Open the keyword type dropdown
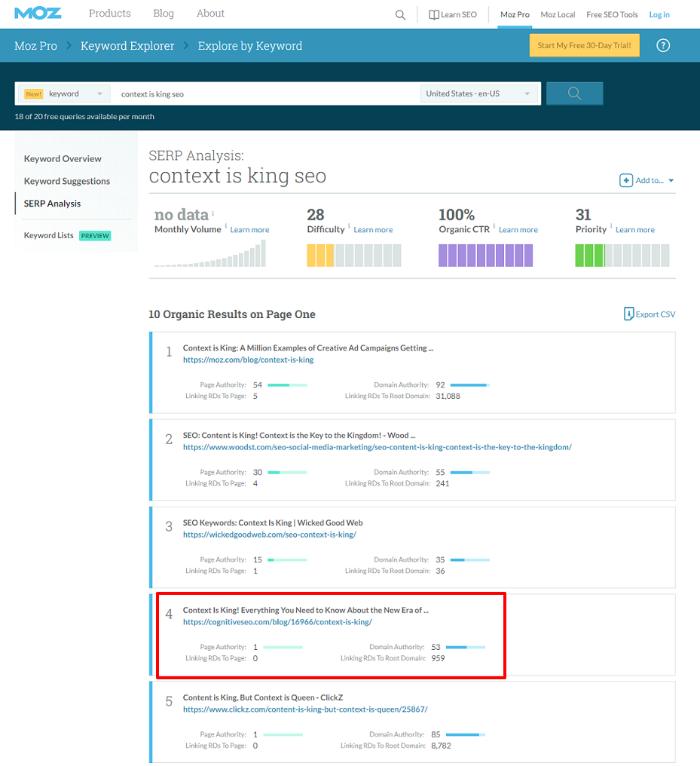Viewport: 700px width, 766px height. 63,93
